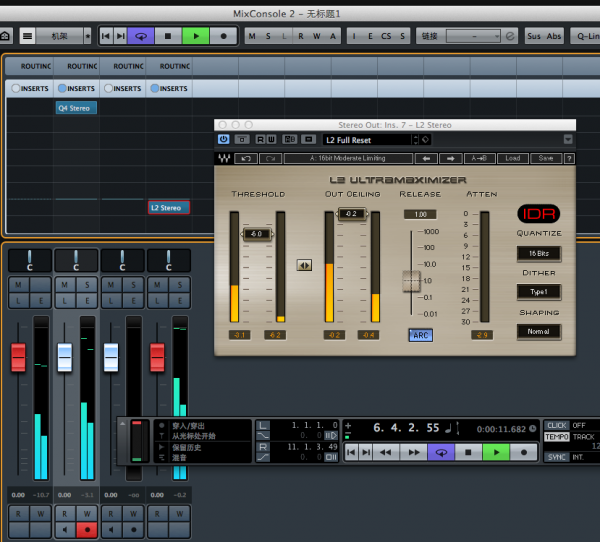
Task: Undo the last Waves plugin change
Action: click(246, 158)
